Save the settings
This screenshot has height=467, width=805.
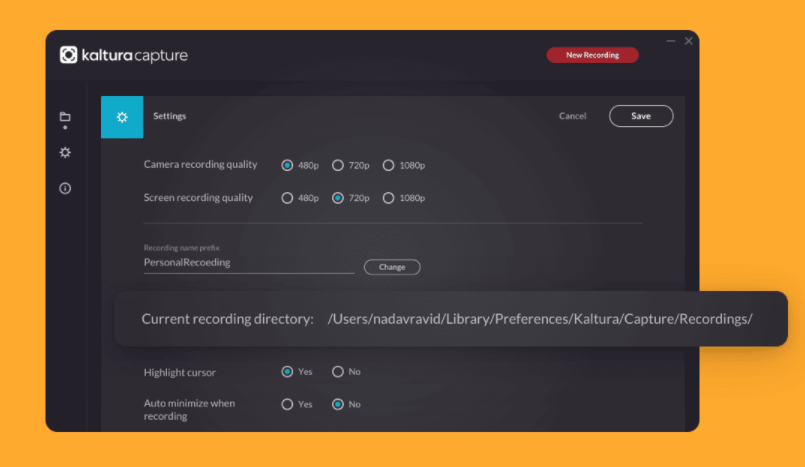click(x=641, y=116)
